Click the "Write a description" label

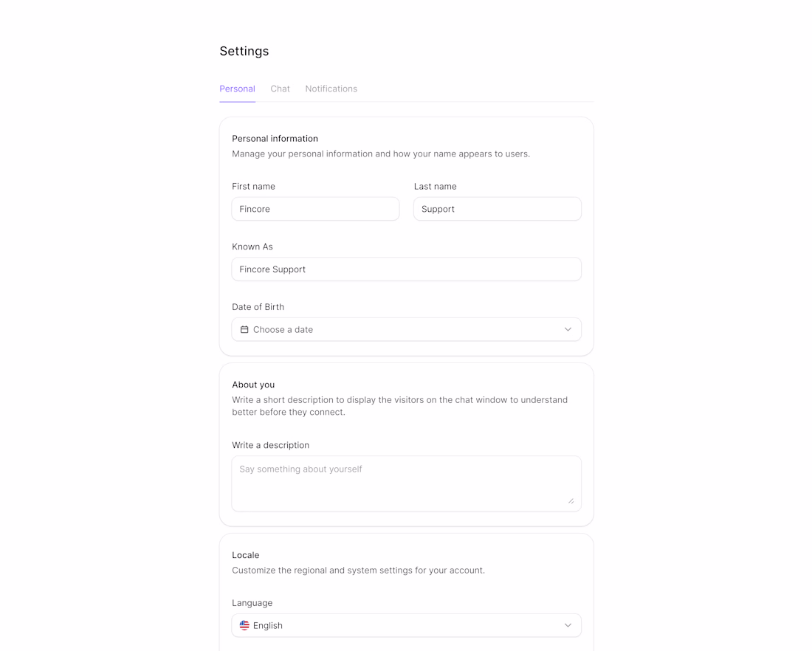coord(270,445)
